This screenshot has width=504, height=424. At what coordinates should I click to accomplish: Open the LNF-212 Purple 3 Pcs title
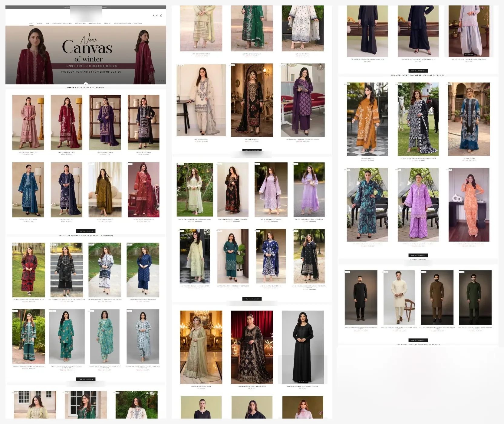coord(105,153)
